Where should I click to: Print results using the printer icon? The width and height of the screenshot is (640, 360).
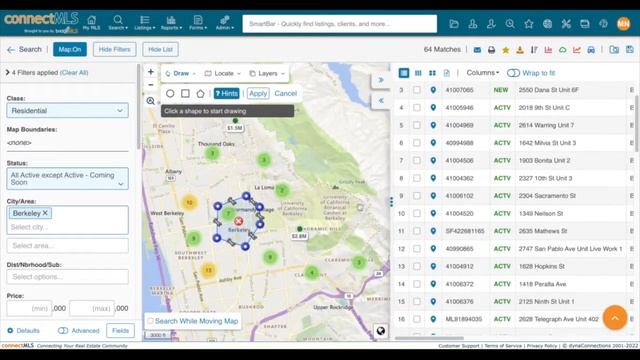click(491, 50)
